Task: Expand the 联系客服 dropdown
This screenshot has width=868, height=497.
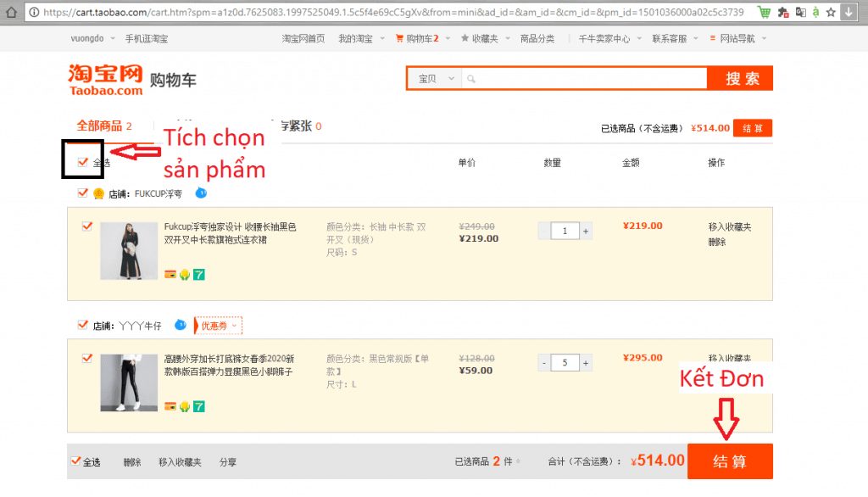Action: pos(675,38)
